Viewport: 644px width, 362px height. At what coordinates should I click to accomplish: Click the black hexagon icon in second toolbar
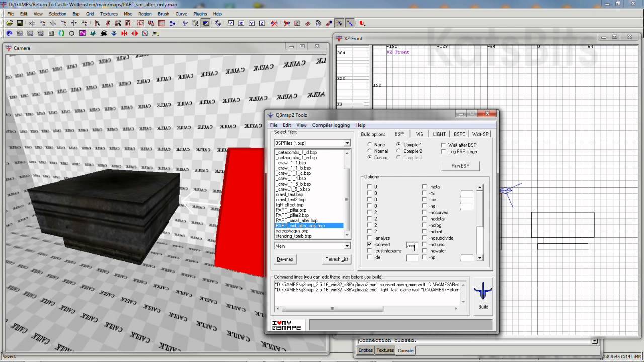(71, 33)
